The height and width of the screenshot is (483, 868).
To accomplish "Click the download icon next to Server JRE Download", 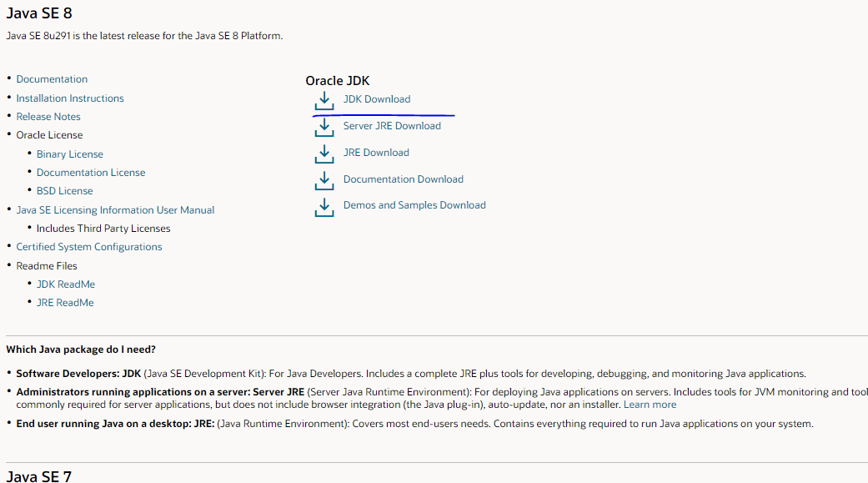I will [x=324, y=128].
